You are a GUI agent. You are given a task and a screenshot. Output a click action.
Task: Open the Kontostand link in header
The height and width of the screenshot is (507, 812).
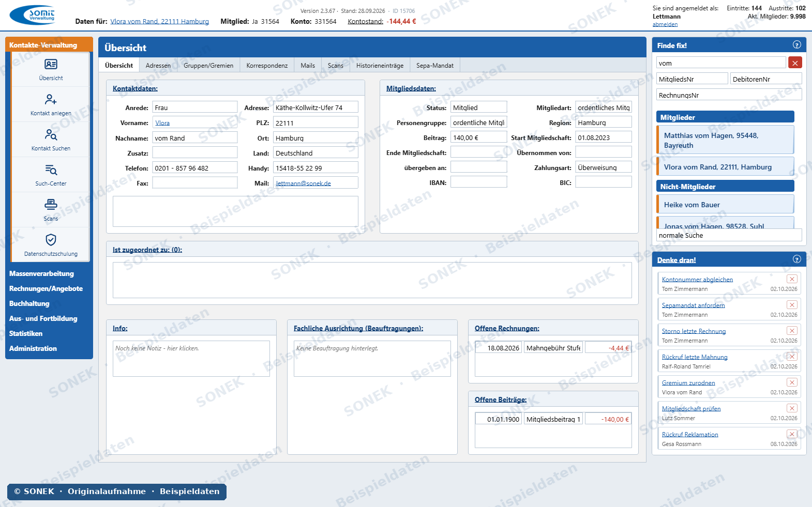pyautogui.click(x=366, y=21)
